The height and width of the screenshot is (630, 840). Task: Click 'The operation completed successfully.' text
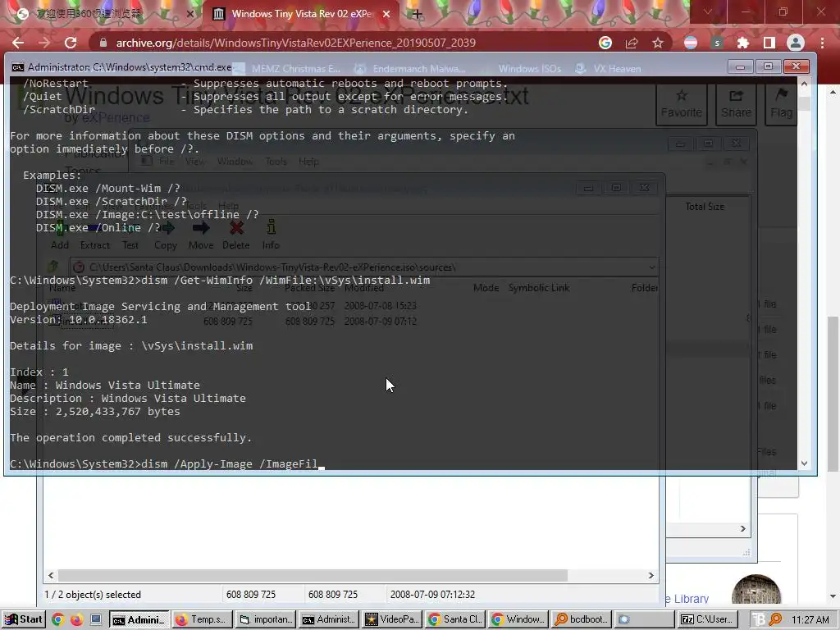point(130,438)
